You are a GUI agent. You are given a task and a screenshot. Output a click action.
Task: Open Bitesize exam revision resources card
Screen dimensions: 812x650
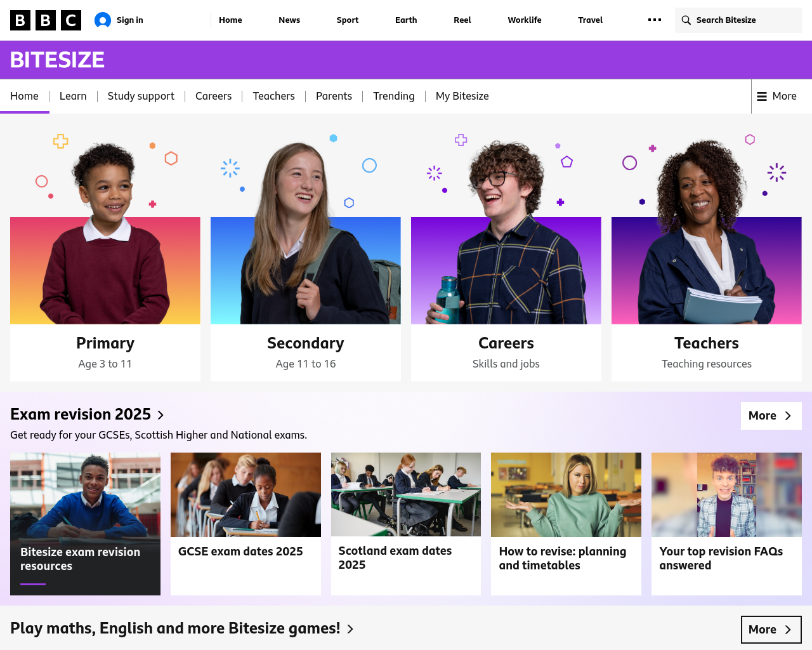[85, 524]
